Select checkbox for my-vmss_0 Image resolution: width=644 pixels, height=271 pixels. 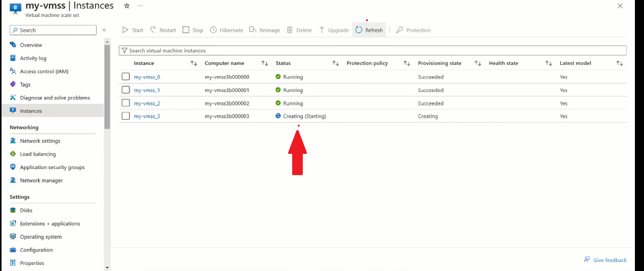click(126, 77)
